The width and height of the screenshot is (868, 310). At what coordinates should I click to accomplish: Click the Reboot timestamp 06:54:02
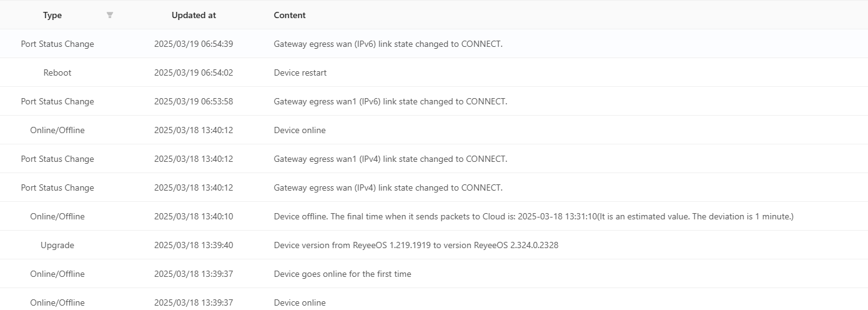pos(194,72)
